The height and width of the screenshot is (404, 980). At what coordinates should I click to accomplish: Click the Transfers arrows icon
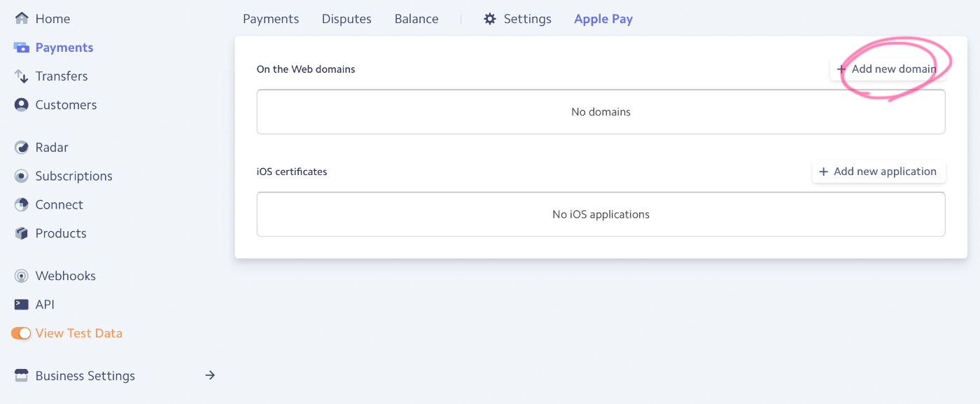(22, 76)
